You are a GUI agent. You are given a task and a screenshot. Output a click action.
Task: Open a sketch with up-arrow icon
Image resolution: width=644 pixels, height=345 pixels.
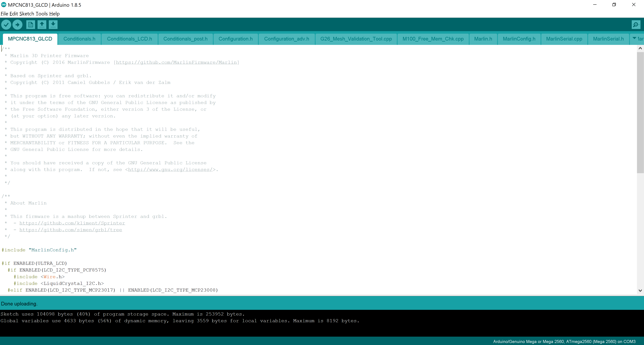coord(42,24)
